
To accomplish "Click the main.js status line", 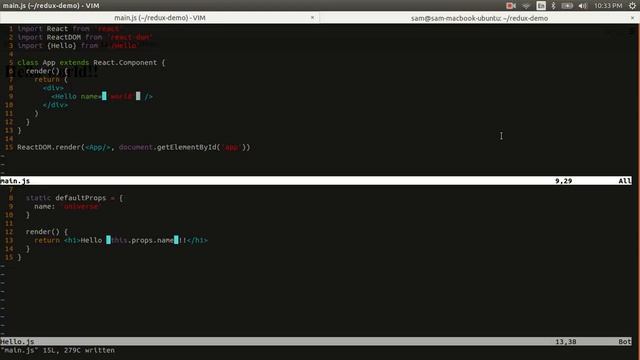I will point(316,181).
